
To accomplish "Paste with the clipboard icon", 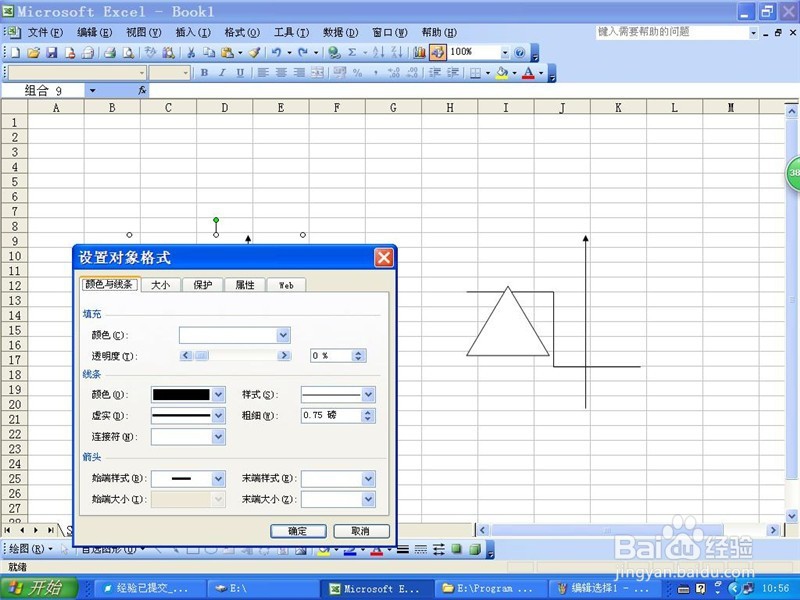I will (228, 53).
